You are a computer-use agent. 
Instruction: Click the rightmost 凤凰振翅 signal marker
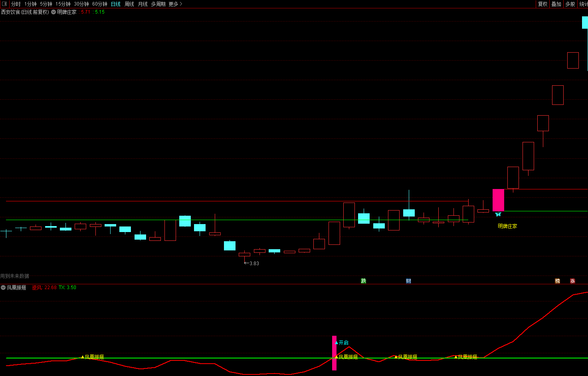tap(465, 357)
